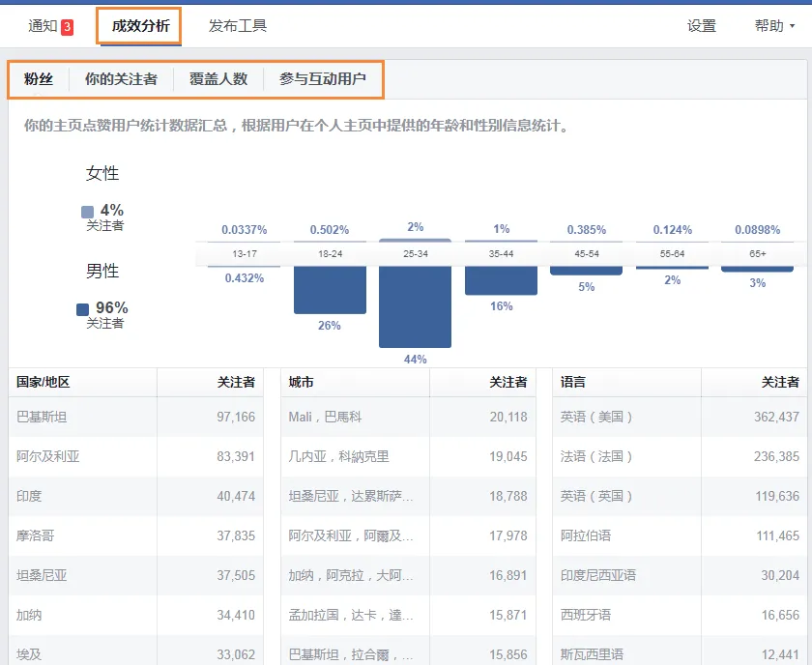The width and height of the screenshot is (812, 665).
Task: Click the 斯瓦西里语 language row
Action: [x=680, y=651]
